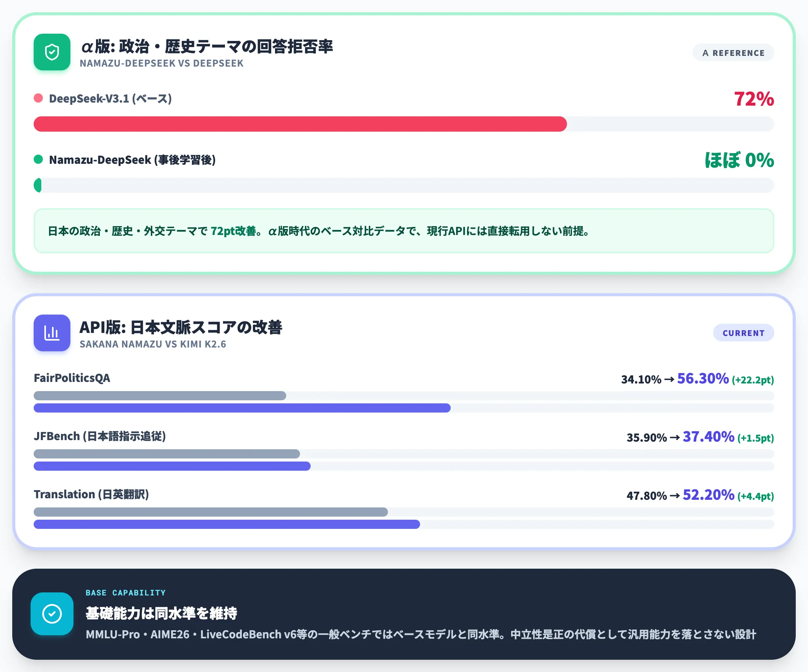Image resolution: width=808 pixels, height=672 pixels.
Task: Click the red DeepSeek-V3.1 72% progress bar
Action: [x=300, y=124]
